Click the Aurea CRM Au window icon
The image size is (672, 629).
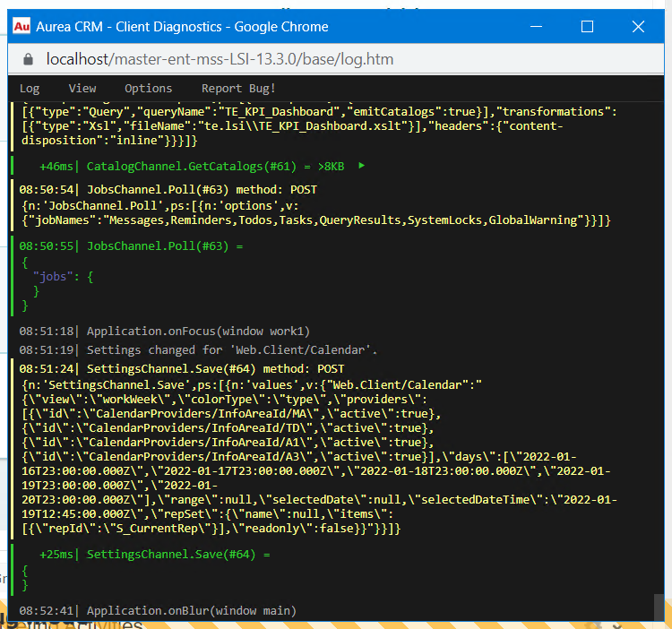tap(22, 27)
